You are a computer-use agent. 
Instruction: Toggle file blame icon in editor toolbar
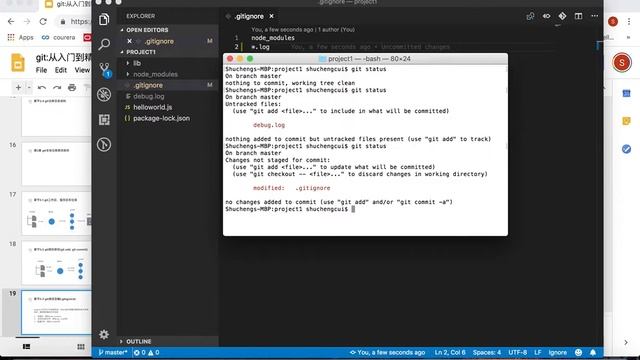point(547,16)
